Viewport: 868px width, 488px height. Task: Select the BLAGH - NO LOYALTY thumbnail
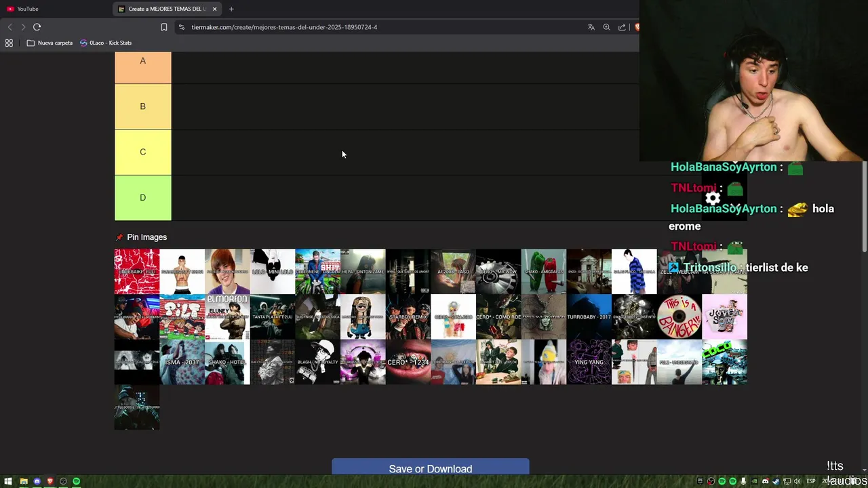[317, 362]
